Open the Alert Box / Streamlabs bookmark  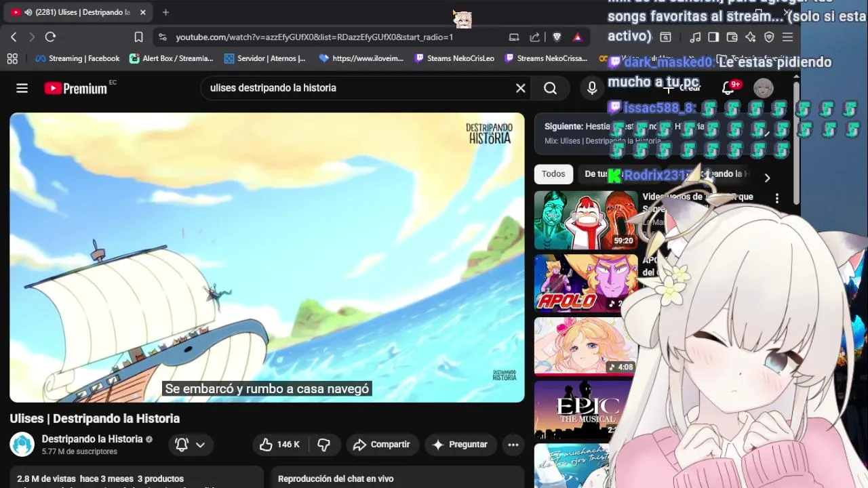(x=172, y=59)
